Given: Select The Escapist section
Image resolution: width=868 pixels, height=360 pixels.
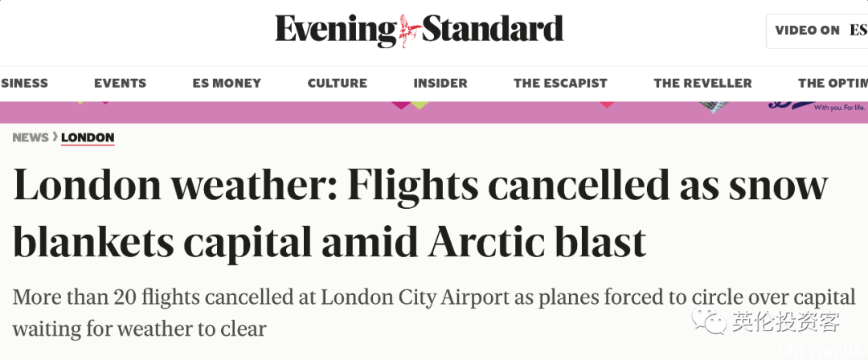Looking at the screenshot, I should pos(560,83).
